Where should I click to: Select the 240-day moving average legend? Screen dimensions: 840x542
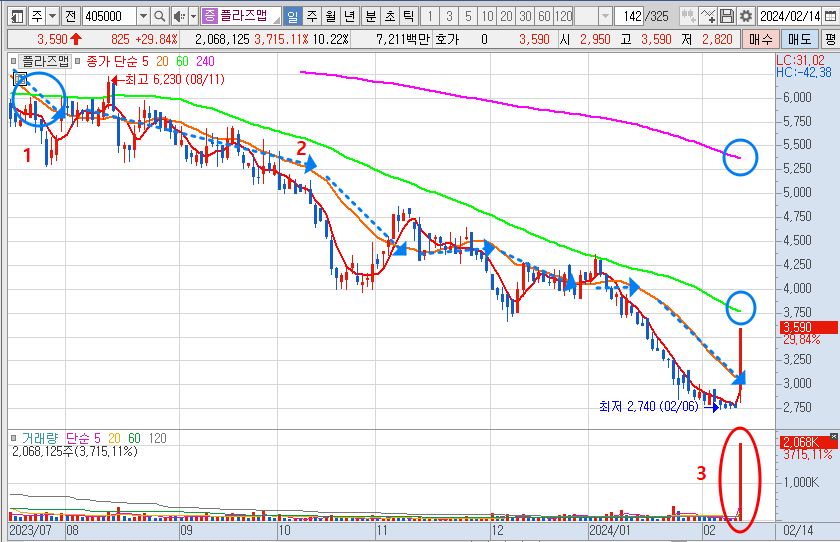tap(205, 62)
